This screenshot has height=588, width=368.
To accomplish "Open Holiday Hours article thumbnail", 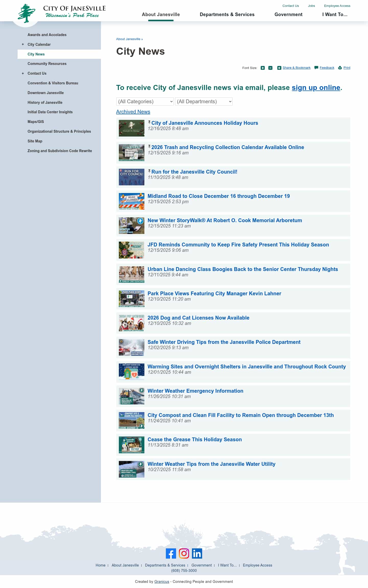I will (x=131, y=128).
